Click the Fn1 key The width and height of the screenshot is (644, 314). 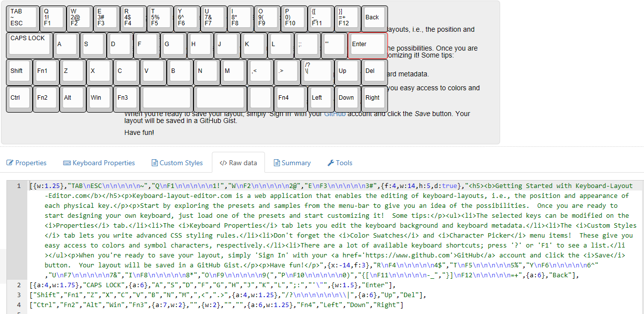(47, 72)
